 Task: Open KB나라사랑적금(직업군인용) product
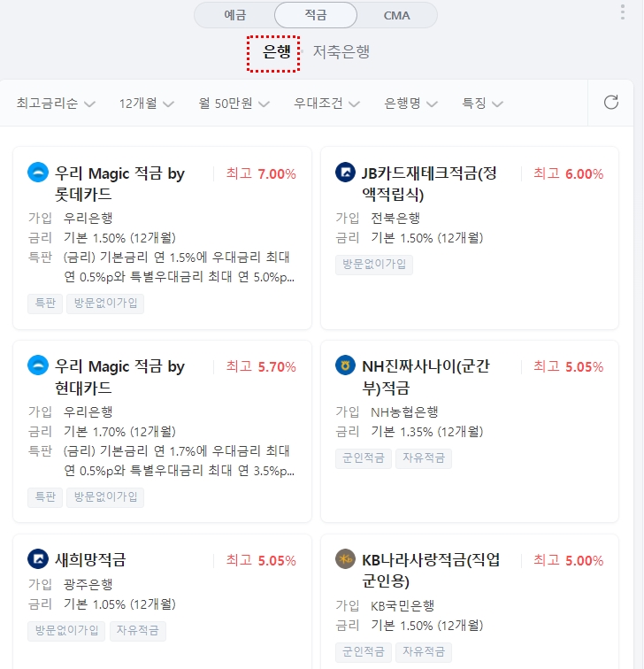[x=431, y=570]
